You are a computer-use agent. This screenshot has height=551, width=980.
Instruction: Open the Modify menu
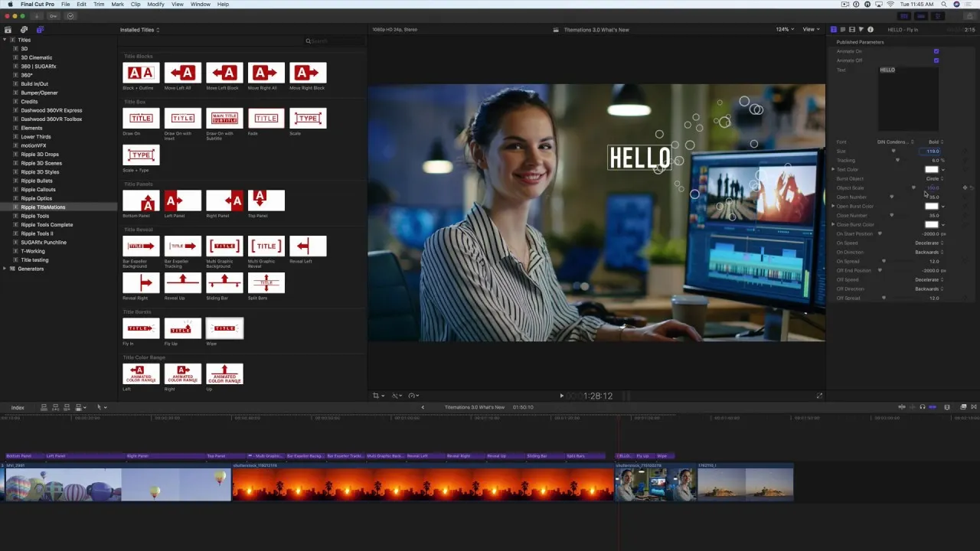click(156, 5)
